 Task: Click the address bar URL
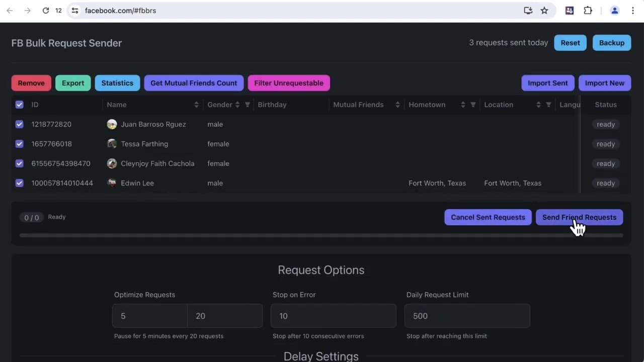point(120,11)
